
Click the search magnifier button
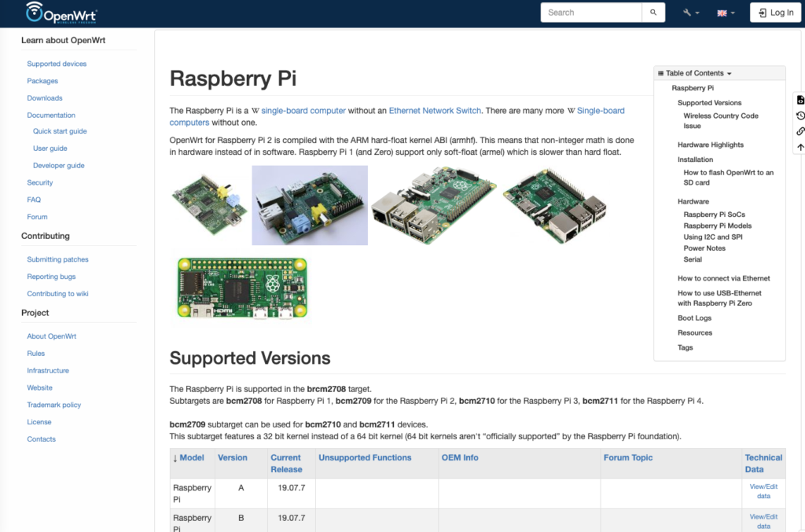(x=652, y=13)
